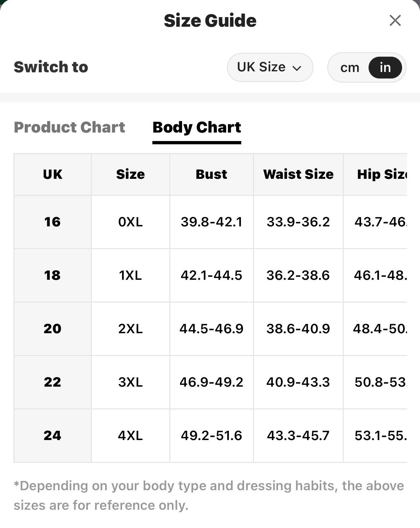
Task: Select the UK 18 row cell
Action: tap(52, 275)
